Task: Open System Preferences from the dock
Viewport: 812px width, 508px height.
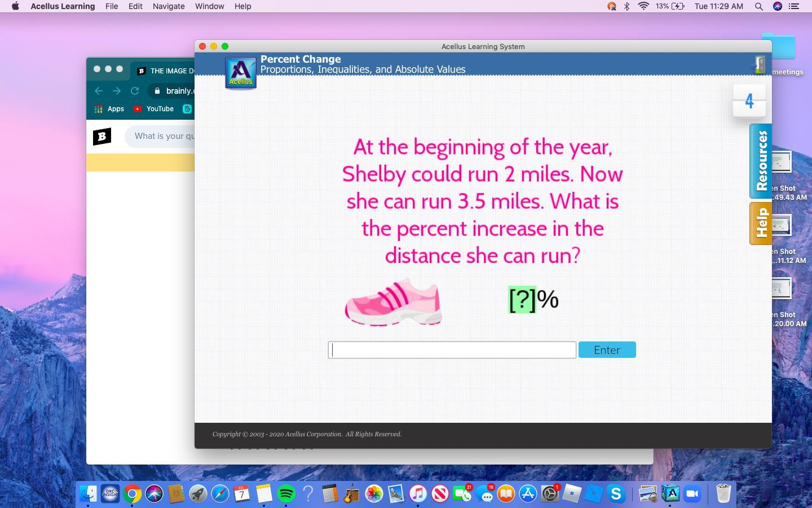Action: 550,494
